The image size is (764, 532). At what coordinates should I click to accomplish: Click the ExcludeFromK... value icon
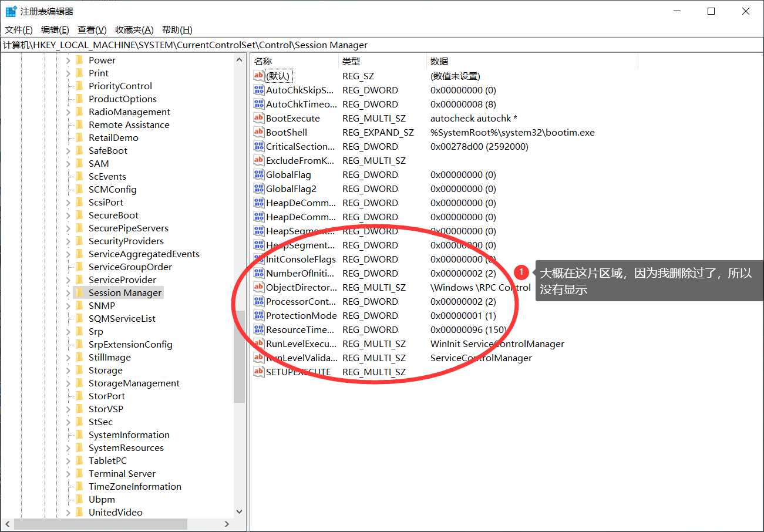click(259, 160)
